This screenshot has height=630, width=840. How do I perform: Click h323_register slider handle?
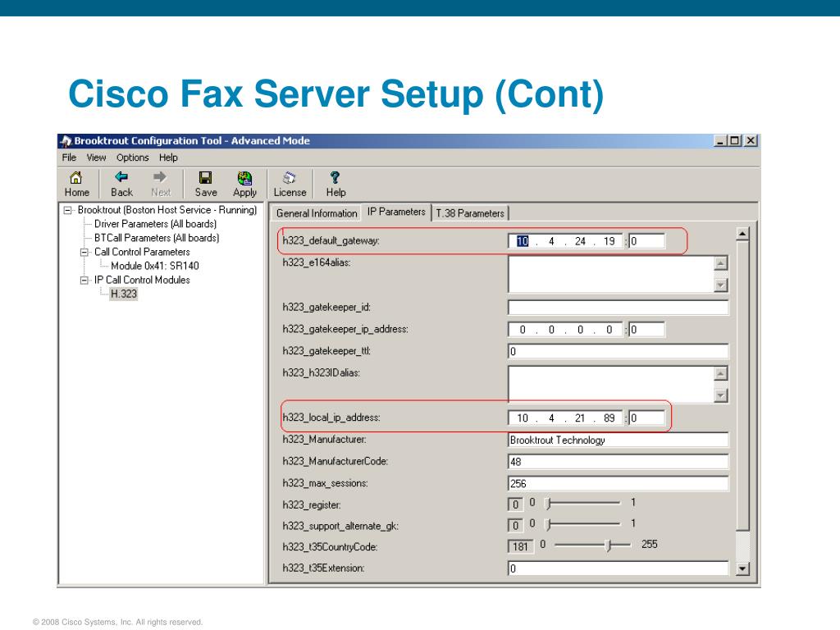tap(549, 504)
